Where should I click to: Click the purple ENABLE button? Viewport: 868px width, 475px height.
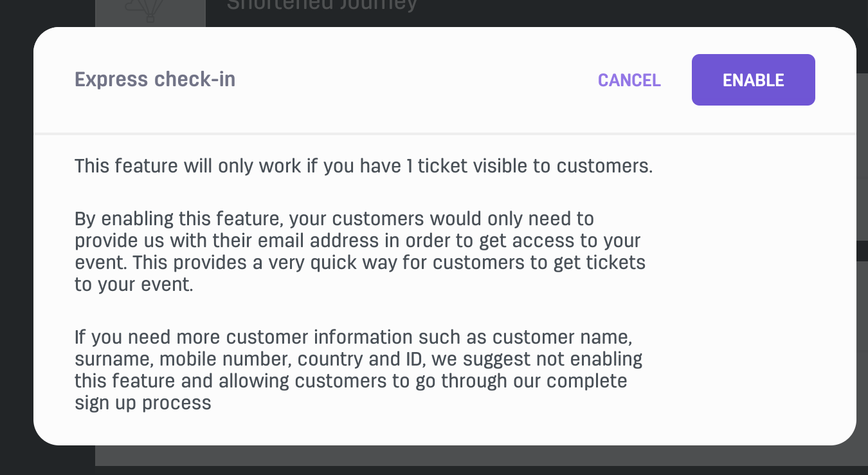click(x=753, y=80)
